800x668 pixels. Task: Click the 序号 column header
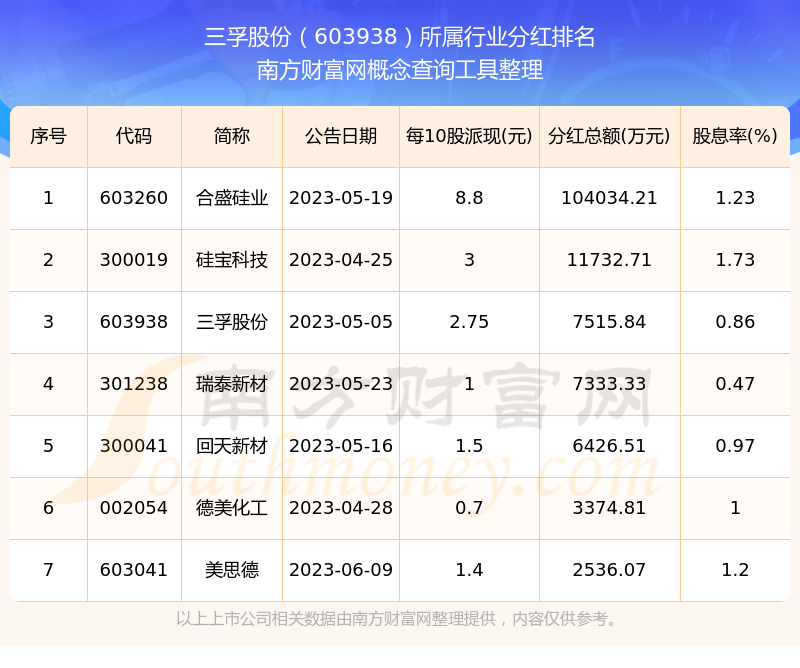click(48, 136)
